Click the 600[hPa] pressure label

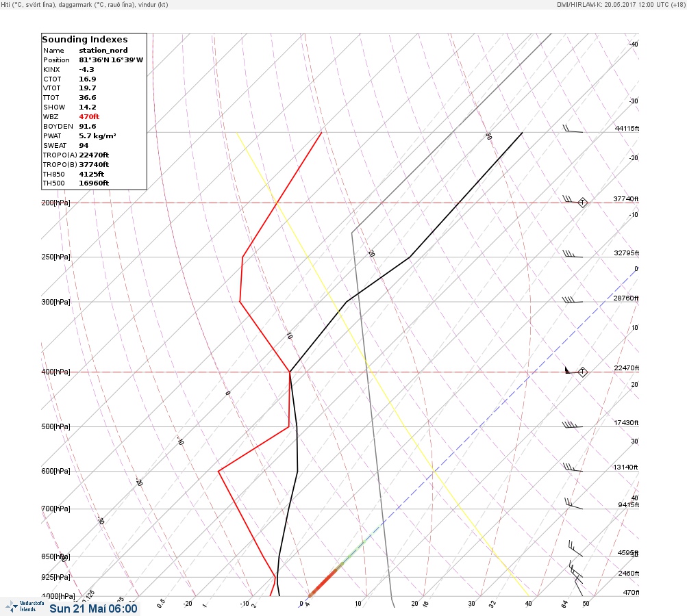click(55, 471)
